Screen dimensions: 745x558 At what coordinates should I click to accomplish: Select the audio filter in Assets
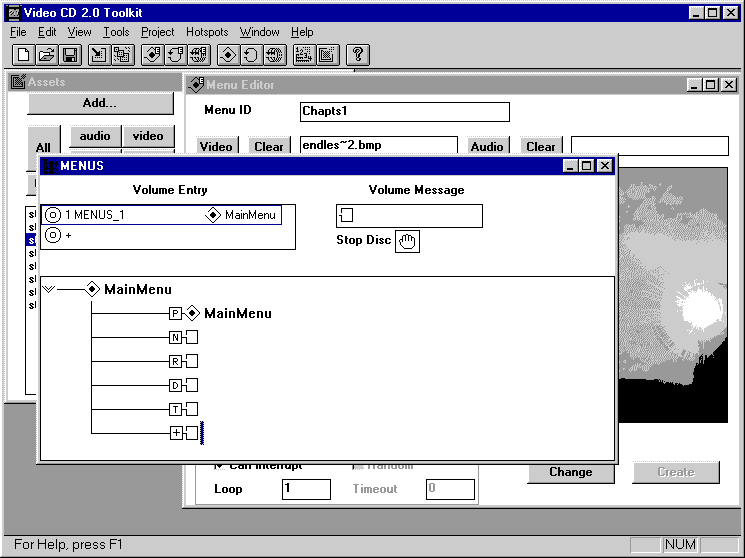click(x=95, y=136)
